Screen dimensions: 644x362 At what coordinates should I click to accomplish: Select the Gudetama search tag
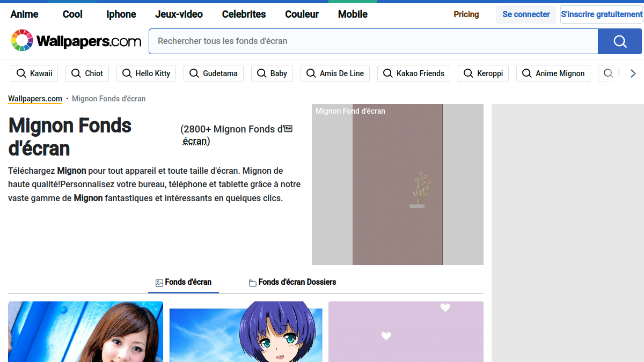[x=214, y=73]
